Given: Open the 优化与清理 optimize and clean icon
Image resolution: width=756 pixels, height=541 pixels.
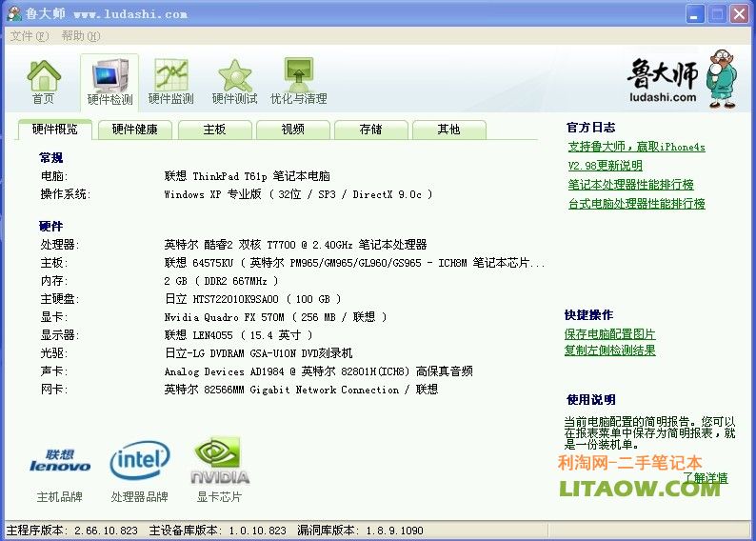Looking at the screenshot, I should pyautogui.click(x=298, y=80).
